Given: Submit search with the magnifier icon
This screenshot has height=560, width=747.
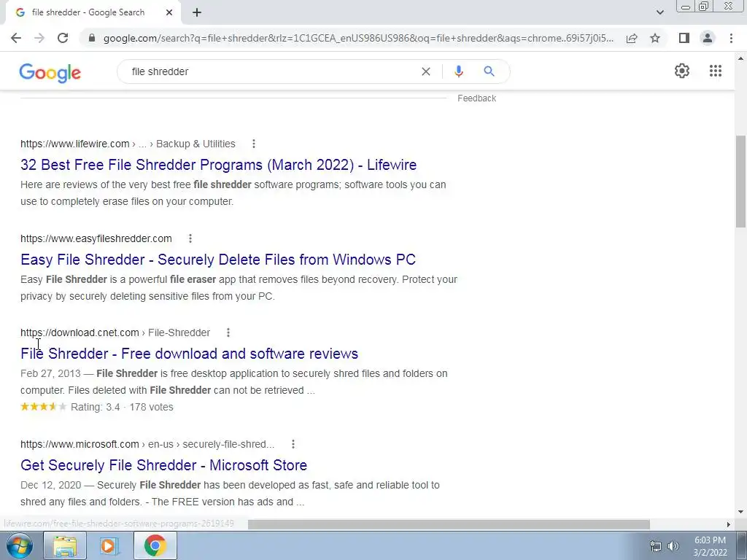Looking at the screenshot, I should pyautogui.click(x=489, y=71).
